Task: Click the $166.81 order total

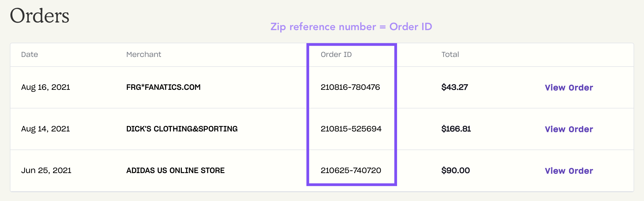Action: [x=456, y=129]
